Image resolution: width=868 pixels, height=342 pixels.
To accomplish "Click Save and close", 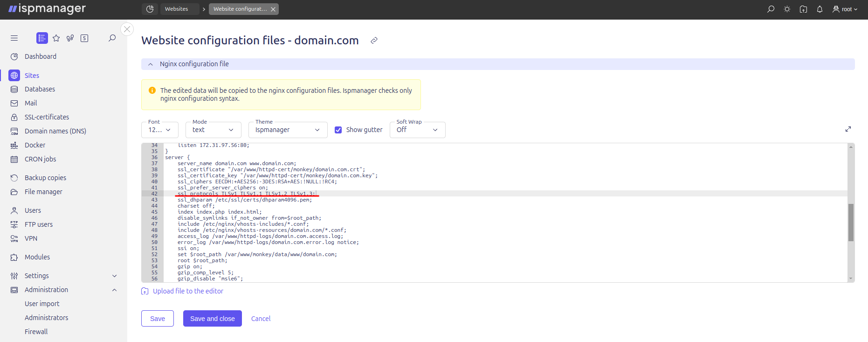I will 213,319.
